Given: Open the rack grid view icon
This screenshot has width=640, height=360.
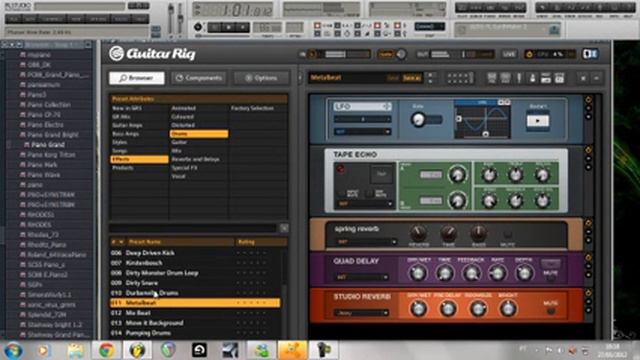Looking at the screenshot, I should point(460,78).
